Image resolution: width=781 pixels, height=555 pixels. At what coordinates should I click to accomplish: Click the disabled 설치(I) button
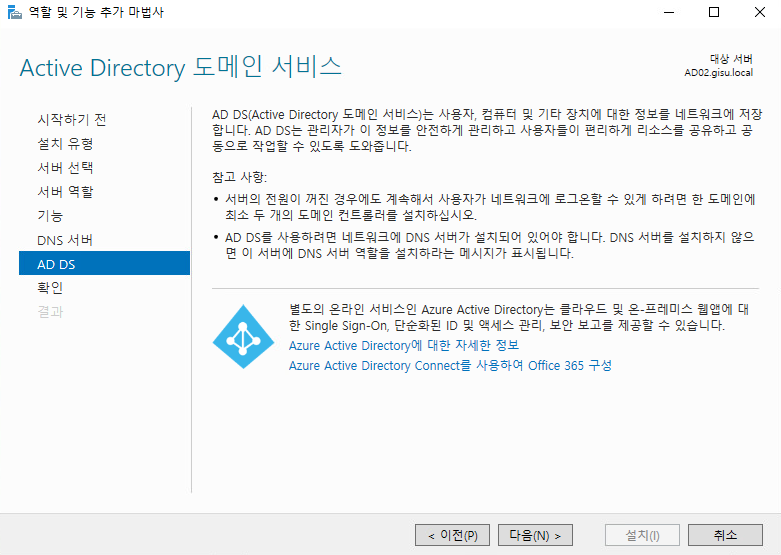tap(643, 535)
